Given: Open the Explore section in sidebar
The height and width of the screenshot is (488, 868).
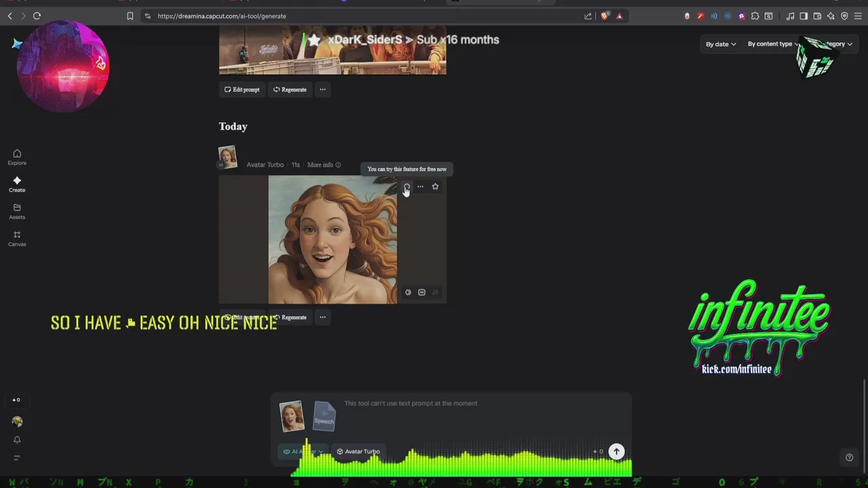Looking at the screenshot, I should coord(17,157).
